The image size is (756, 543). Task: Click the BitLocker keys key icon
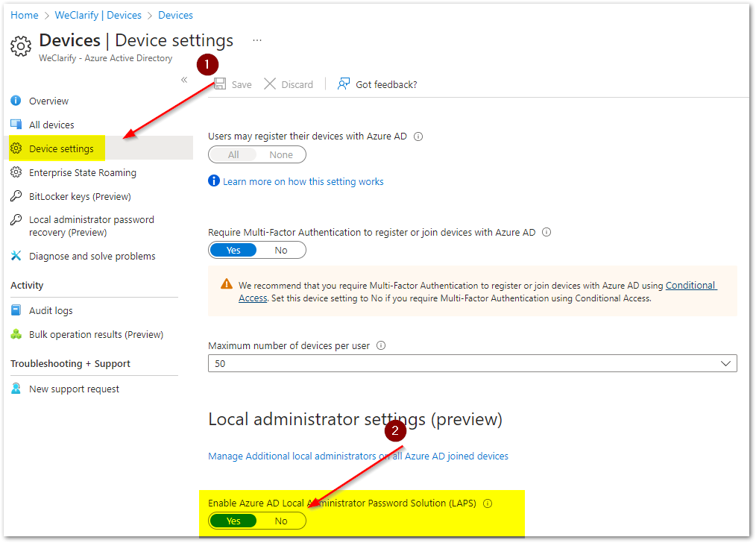tap(16, 195)
